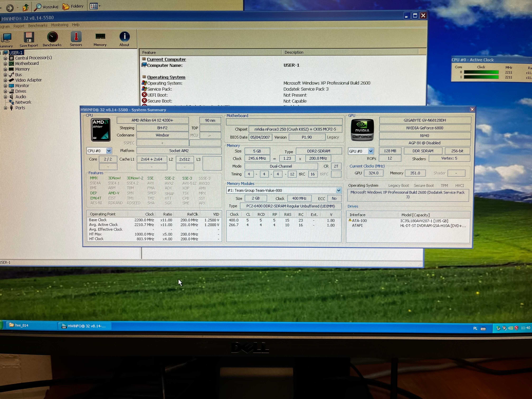Click the UEFI Boot red X icon
The height and width of the screenshot is (399, 532).
click(144, 95)
